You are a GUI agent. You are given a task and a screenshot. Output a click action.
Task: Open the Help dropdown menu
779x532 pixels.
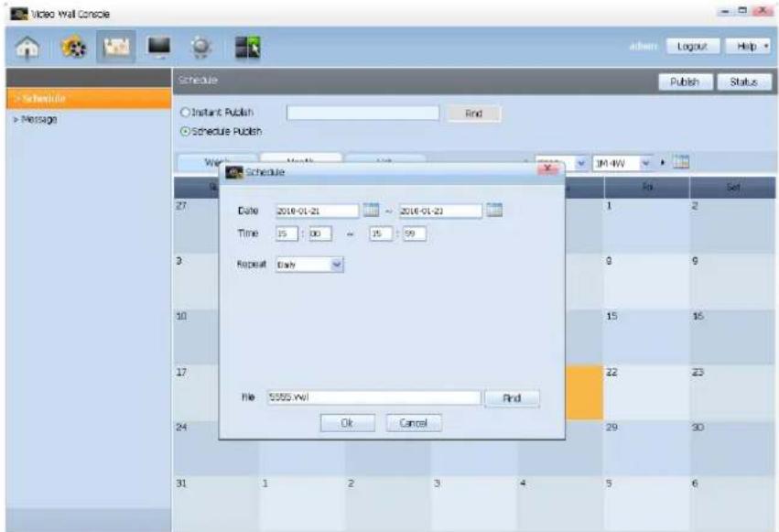748,46
